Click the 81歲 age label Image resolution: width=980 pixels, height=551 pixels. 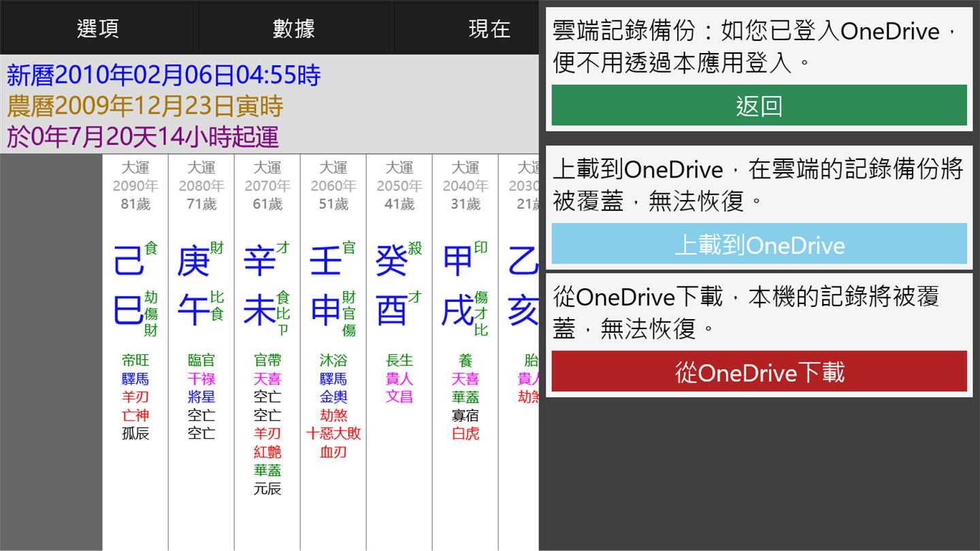click(135, 204)
